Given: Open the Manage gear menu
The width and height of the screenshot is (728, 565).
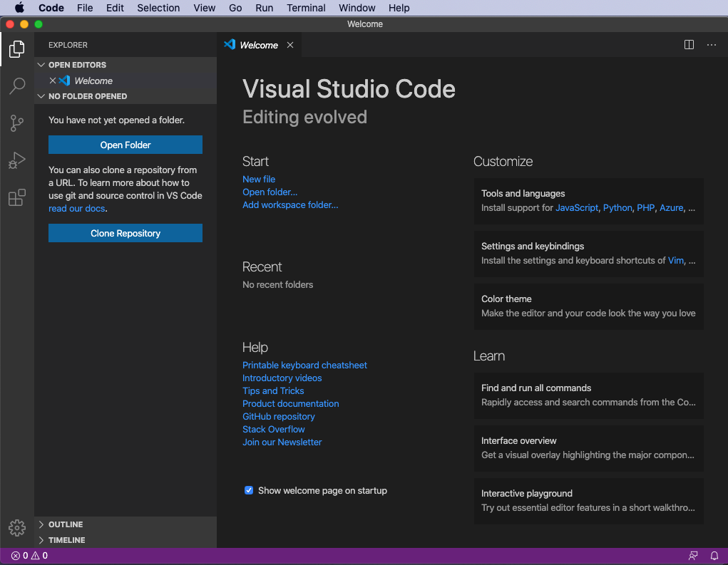Looking at the screenshot, I should pos(17,527).
